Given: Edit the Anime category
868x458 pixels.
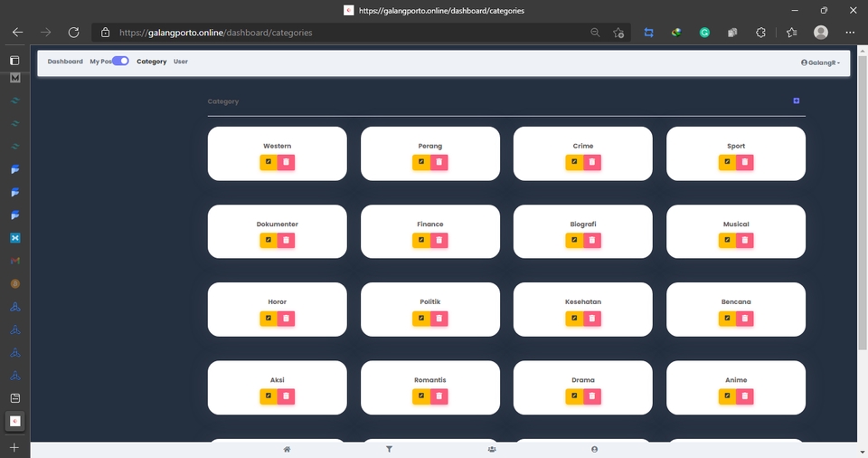Looking at the screenshot, I should click(x=727, y=396).
